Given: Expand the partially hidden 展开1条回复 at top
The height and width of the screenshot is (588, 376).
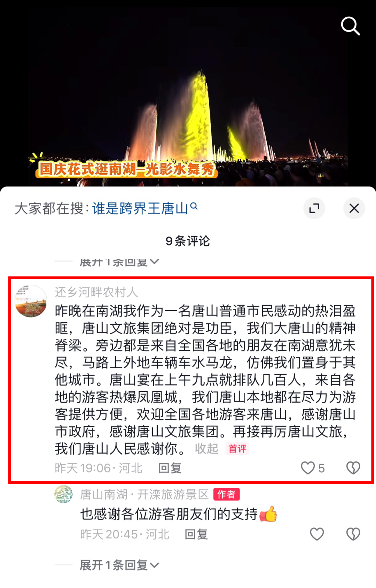Looking at the screenshot, I should [119, 263].
